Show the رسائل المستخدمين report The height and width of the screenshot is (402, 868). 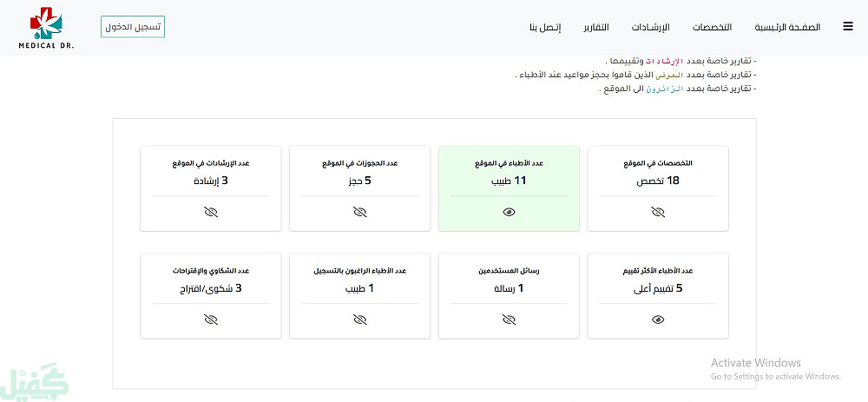(x=509, y=320)
